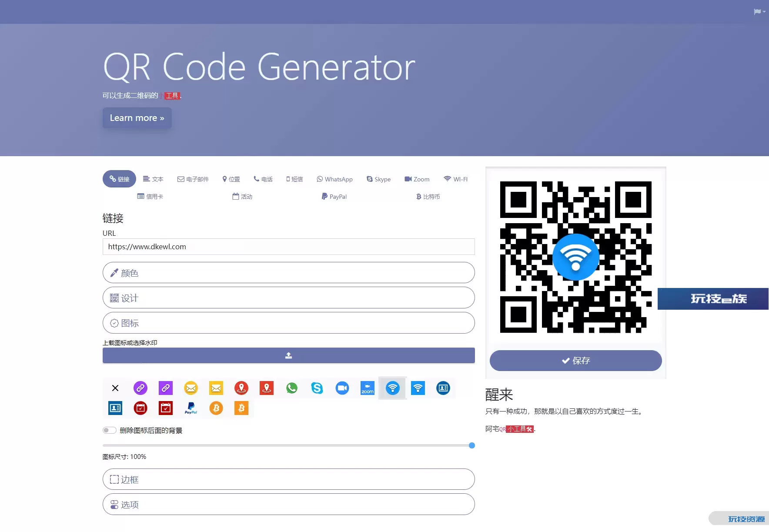The image size is (769, 532).
Task: Choose the round purple link icon
Action: (140, 388)
